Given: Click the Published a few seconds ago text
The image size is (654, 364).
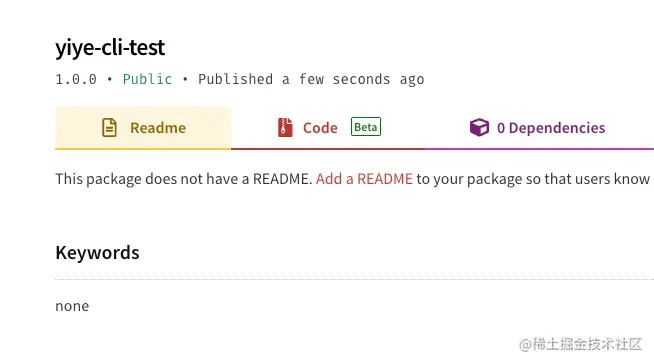Looking at the screenshot, I should 311,79.
